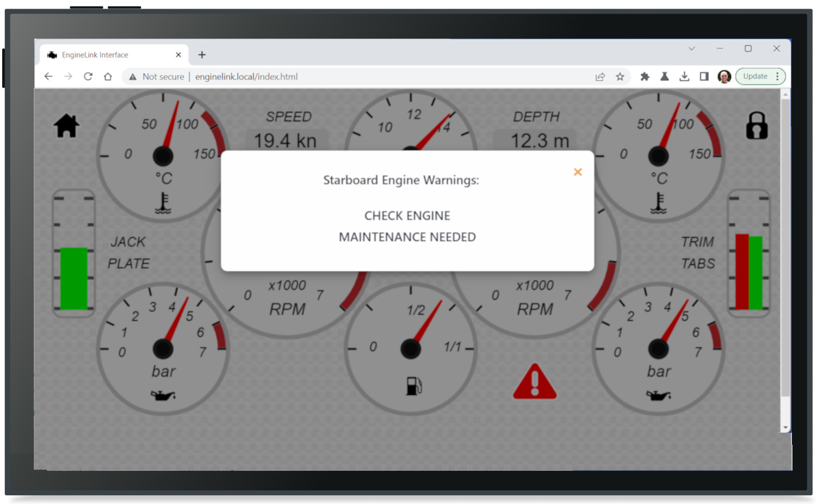The image size is (817, 504).
Task: Click the port coolant temperature icon
Action: [x=163, y=204]
